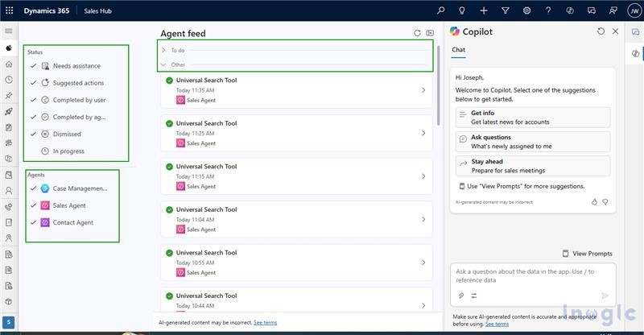Collapse the Other section
The width and height of the screenshot is (644, 335).
coord(163,64)
